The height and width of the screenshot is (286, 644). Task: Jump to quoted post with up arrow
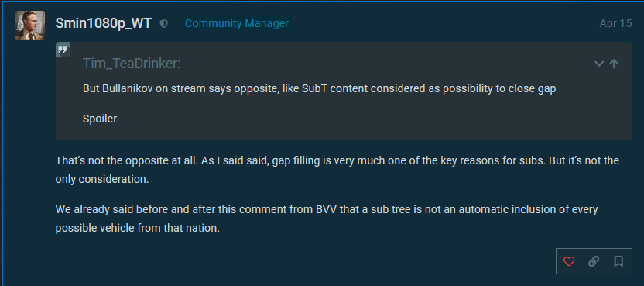tap(614, 64)
